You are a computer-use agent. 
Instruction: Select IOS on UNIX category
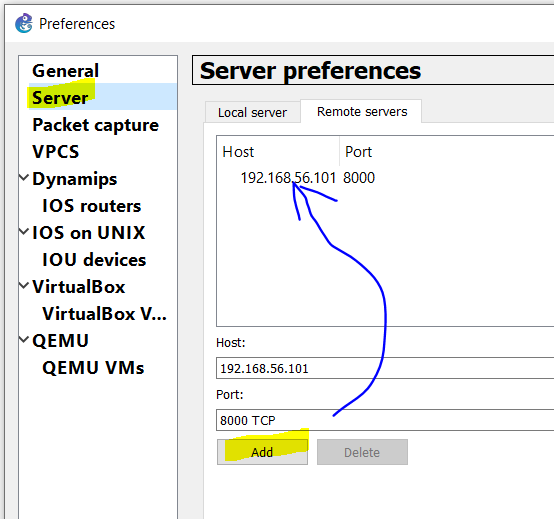point(89,232)
